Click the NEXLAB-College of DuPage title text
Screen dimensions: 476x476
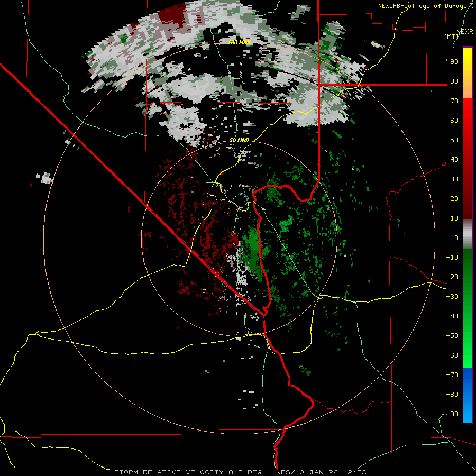[x=425, y=6]
